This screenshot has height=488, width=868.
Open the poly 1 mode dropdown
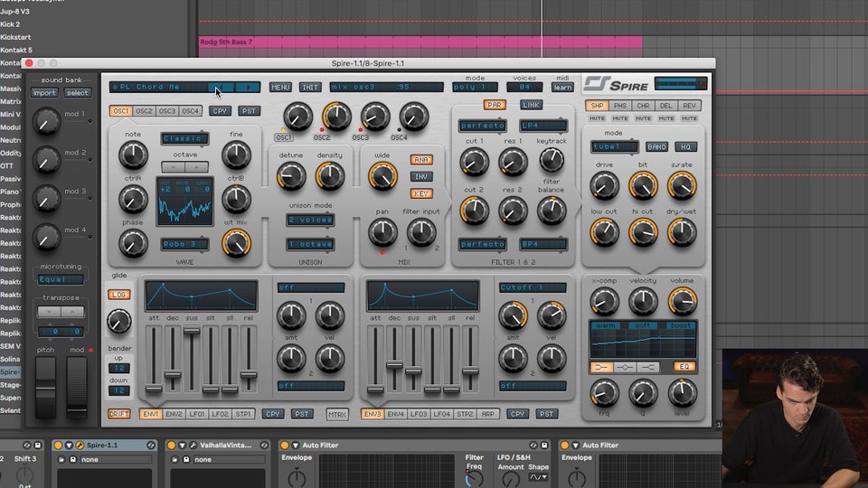pos(475,87)
